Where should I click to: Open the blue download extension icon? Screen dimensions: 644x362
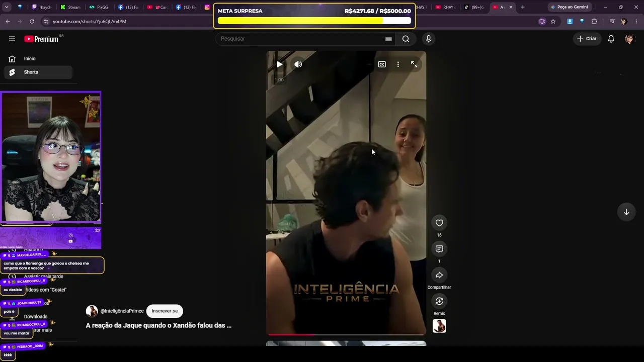(570, 22)
